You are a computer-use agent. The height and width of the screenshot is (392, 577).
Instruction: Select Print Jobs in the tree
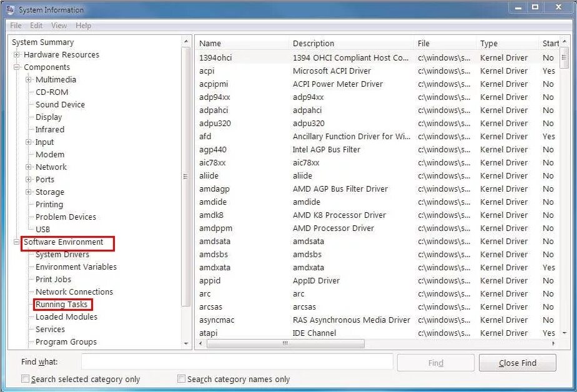coord(53,280)
